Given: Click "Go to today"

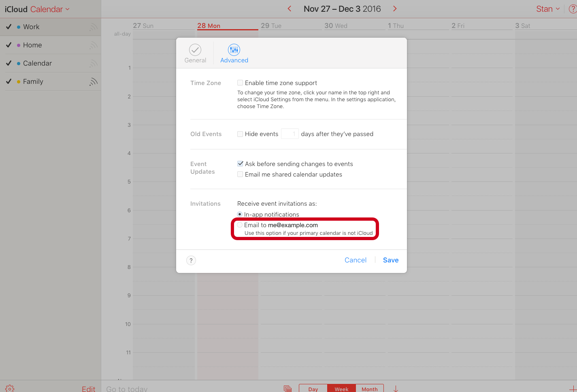Looking at the screenshot, I should [126, 388].
